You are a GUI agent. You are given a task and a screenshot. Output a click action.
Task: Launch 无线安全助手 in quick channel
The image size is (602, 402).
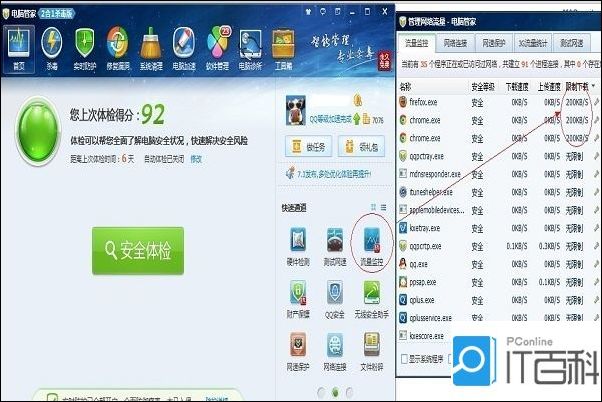372,299
